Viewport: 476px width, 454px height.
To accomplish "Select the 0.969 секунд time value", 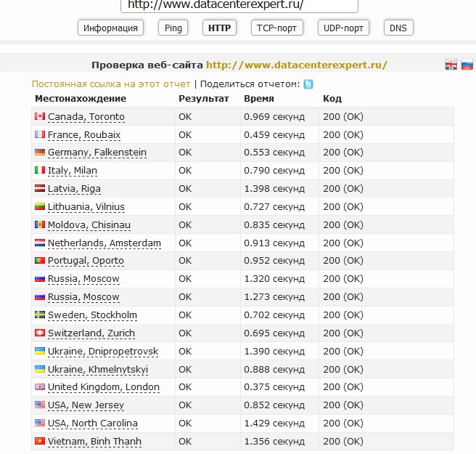I will pyautogui.click(x=274, y=117).
